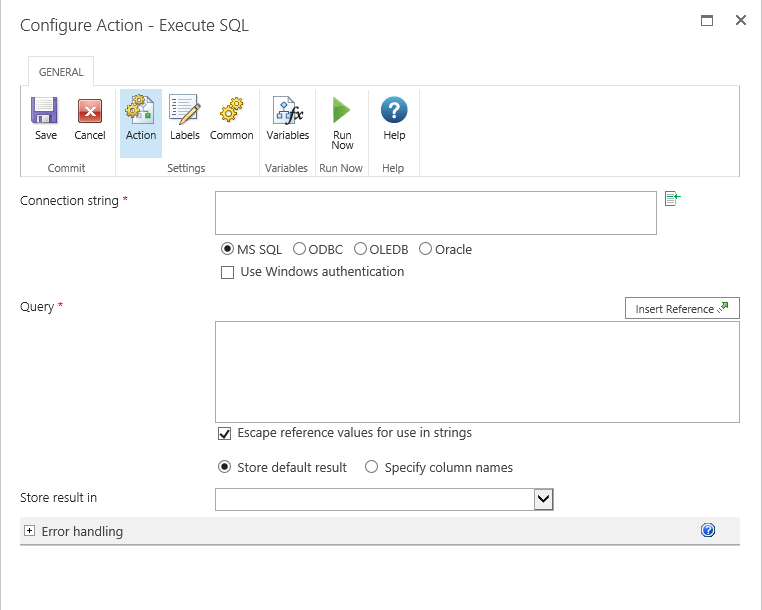Select the Action settings icon
The height and width of the screenshot is (610, 762).
pos(140,109)
